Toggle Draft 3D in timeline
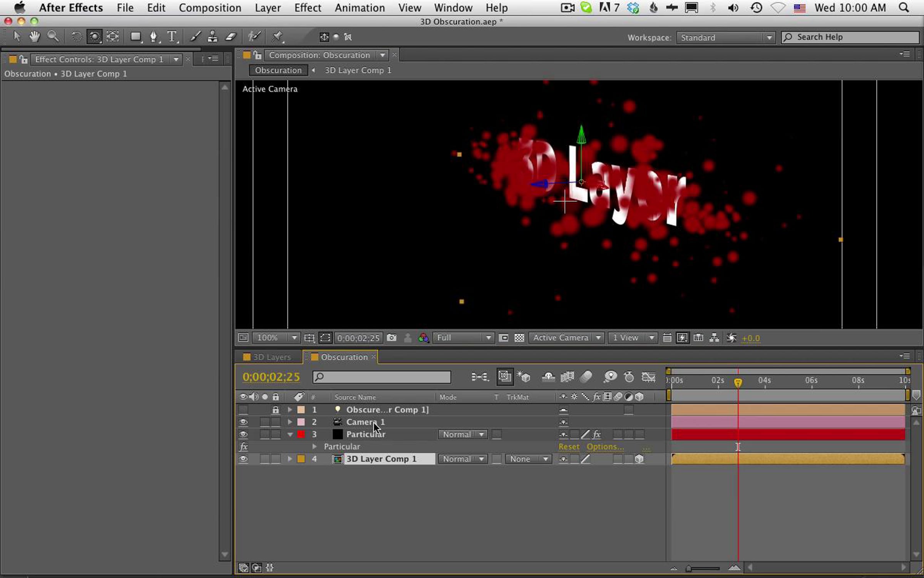The width and height of the screenshot is (924, 578). coord(524,376)
